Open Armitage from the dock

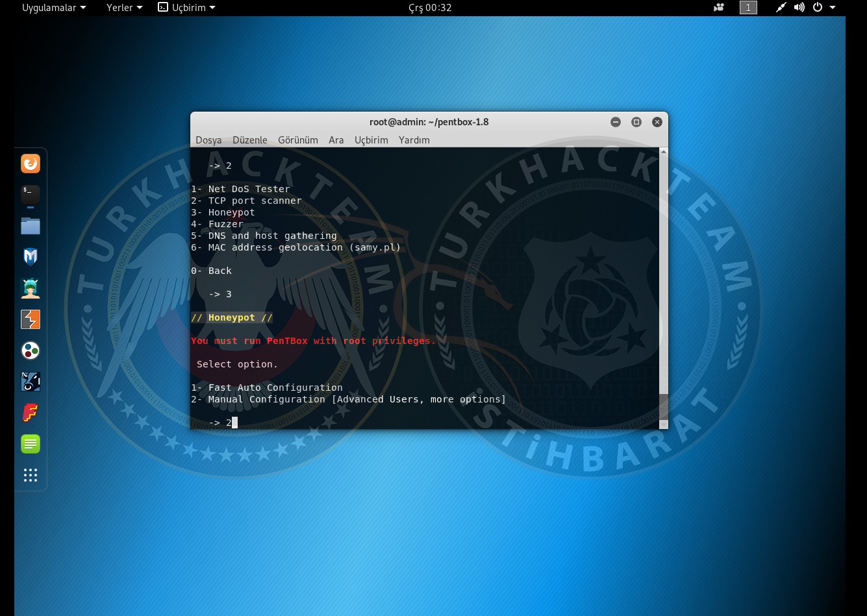pyautogui.click(x=31, y=288)
